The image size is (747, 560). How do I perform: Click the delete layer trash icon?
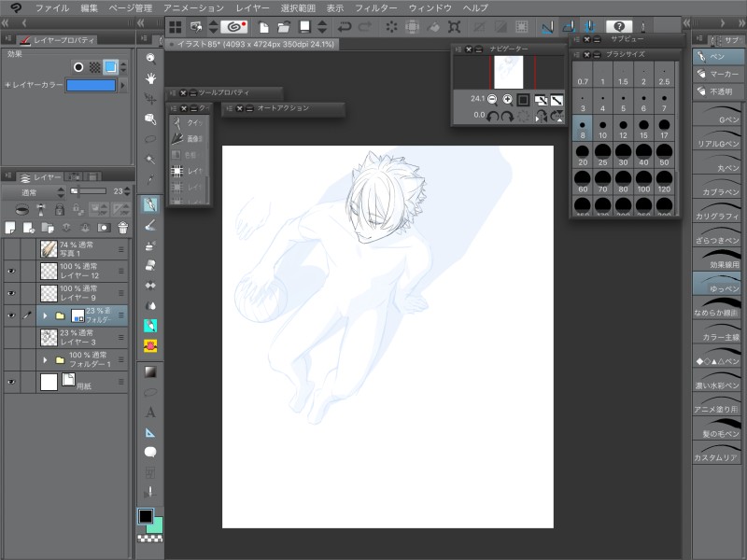point(122,227)
